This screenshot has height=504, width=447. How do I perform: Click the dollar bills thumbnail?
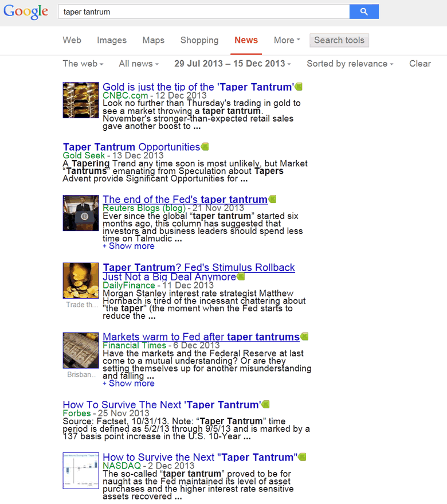click(81, 350)
